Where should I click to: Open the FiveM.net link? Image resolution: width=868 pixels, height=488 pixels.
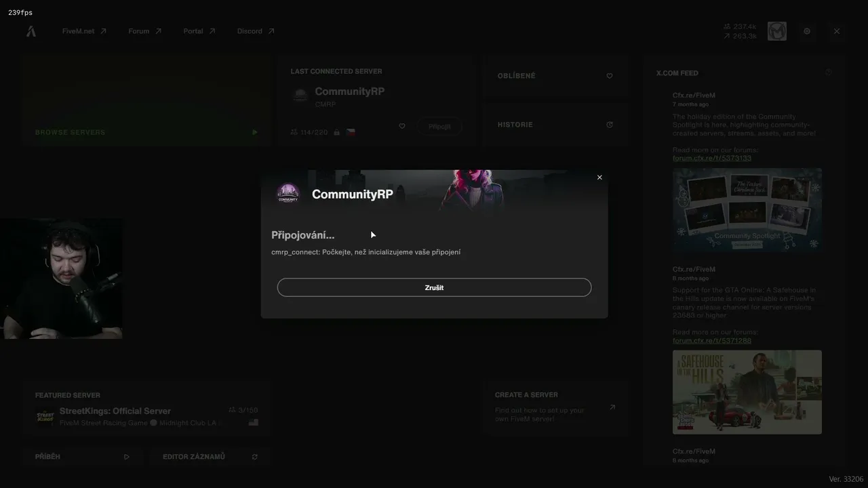tap(84, 31)
